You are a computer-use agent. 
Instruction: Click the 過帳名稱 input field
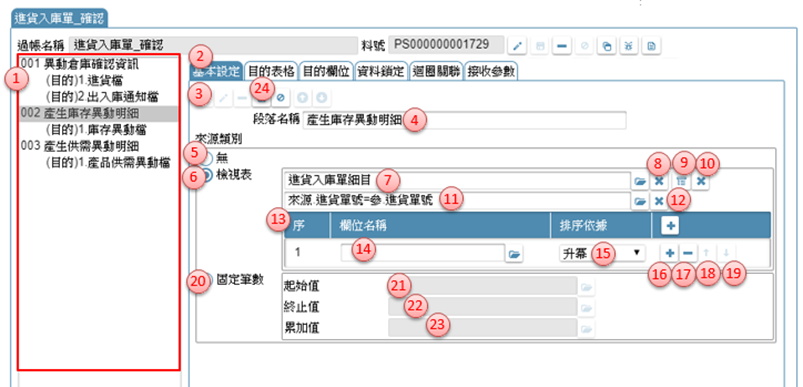pos(213,45)
